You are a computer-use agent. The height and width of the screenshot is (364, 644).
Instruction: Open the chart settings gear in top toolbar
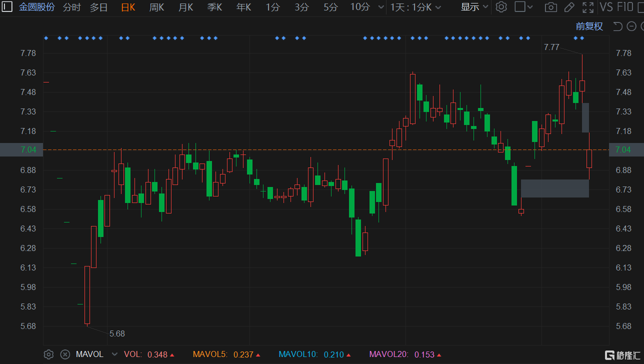pos(501,7)
